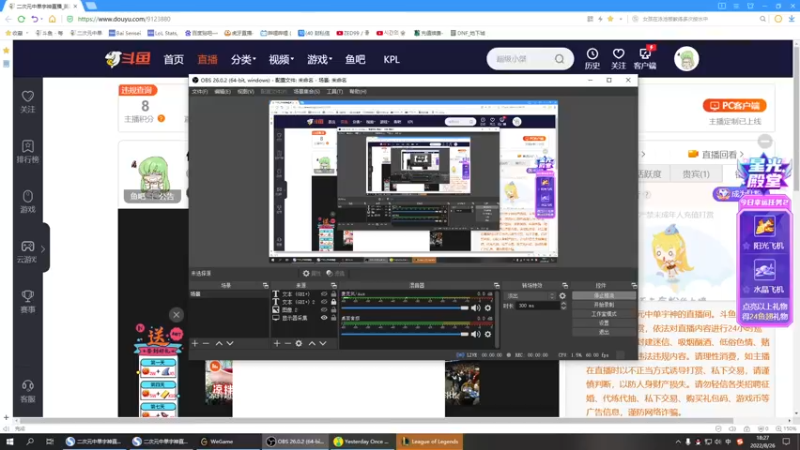The image size is (800, 450).
Task: Toggle lock on 显示器采集 source
Action: coord(334,318)
